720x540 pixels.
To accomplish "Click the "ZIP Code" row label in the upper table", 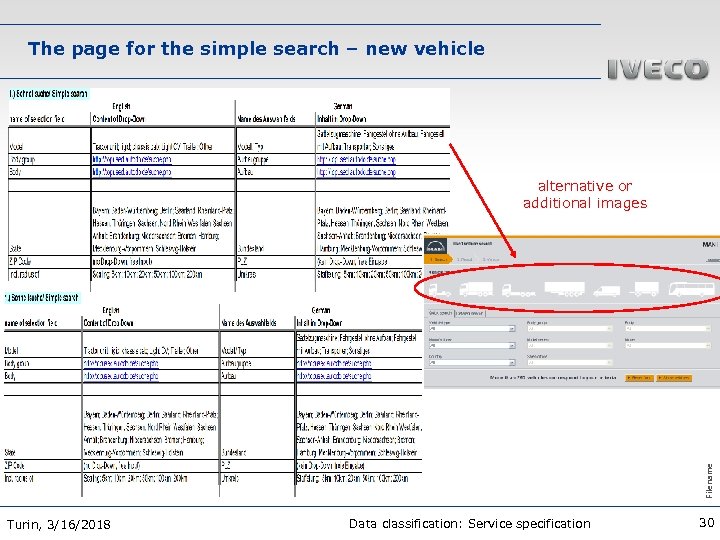I will tap(20, 262).
